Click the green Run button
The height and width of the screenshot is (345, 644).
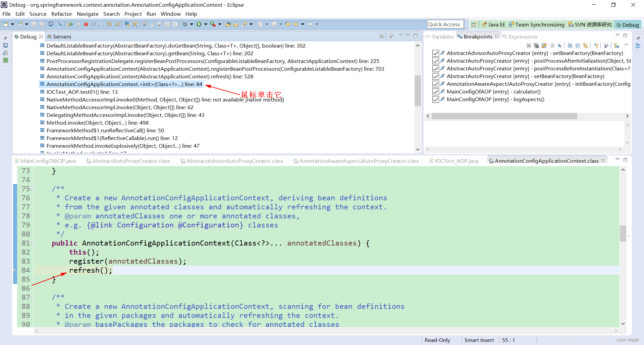(x=199, y=24)
